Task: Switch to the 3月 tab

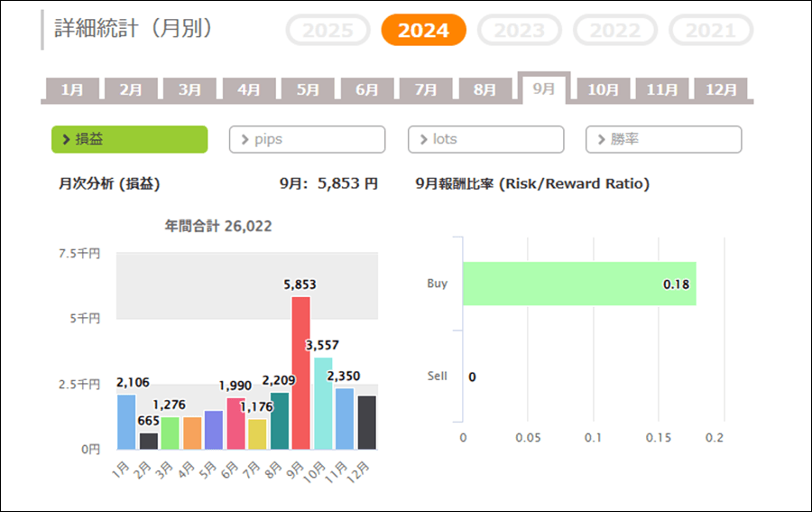Action: 189,90
